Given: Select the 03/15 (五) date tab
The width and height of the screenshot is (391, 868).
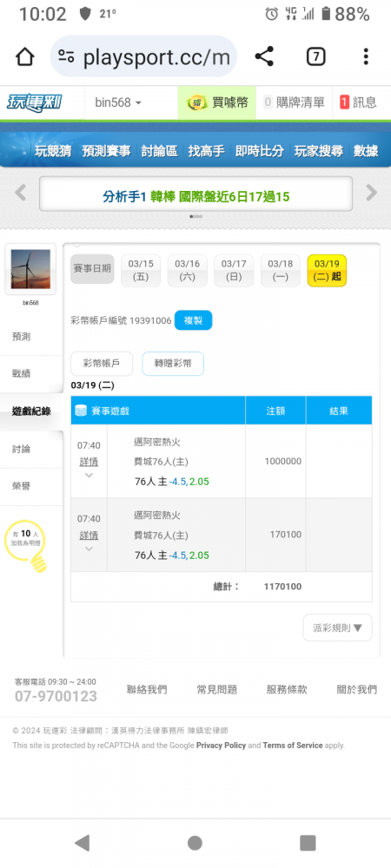Looking at the screenshot, I should 141,271.
